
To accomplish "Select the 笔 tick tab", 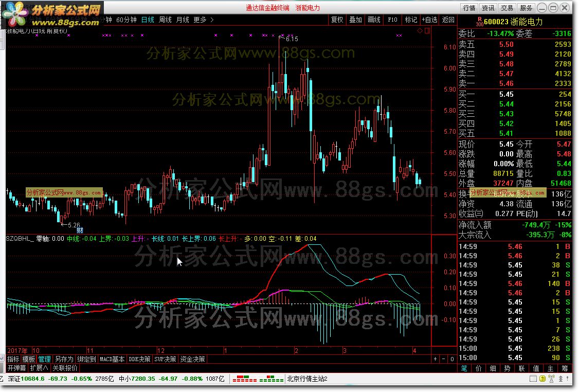I will coord(464,368).
